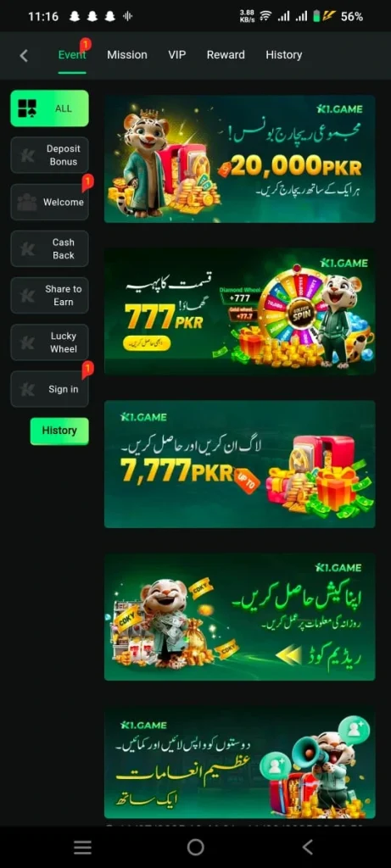The width and height of the screenshot is (391, 868).
Task: Open the History tab in top bar
Action: 283,55
